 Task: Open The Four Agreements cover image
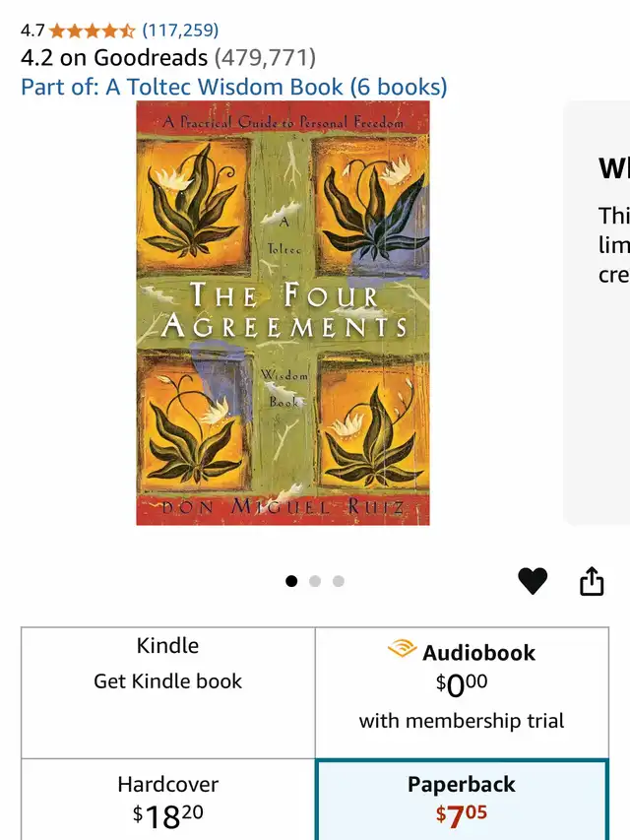(x=283, y=313)
